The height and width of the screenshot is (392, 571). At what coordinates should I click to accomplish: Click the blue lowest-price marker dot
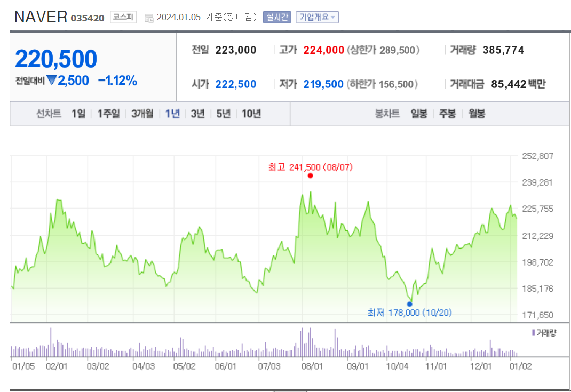(410, 304)
